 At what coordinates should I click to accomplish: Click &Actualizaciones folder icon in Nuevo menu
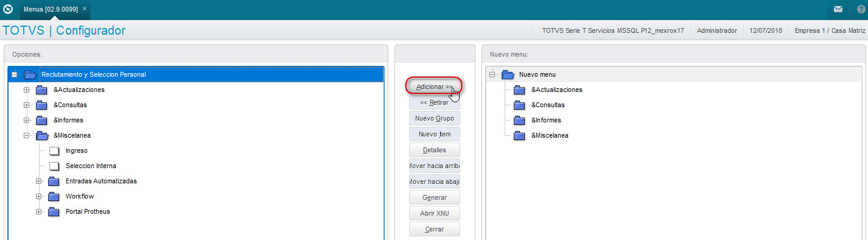(519, 90)
